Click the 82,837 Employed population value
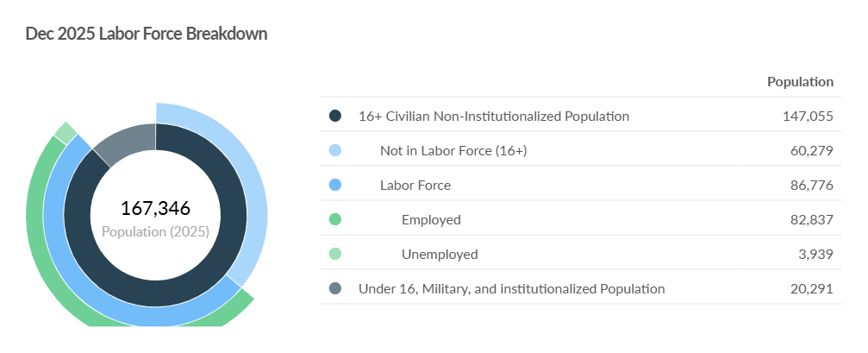 [x=810, y=219]
